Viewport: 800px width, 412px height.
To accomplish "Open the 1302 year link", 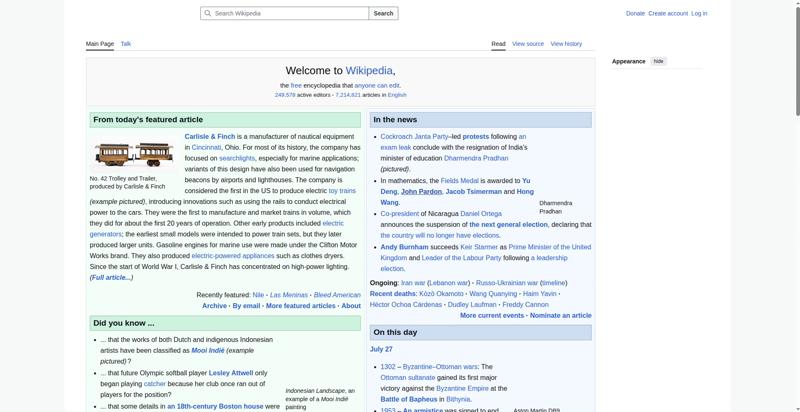I will (x=388, y=367).
